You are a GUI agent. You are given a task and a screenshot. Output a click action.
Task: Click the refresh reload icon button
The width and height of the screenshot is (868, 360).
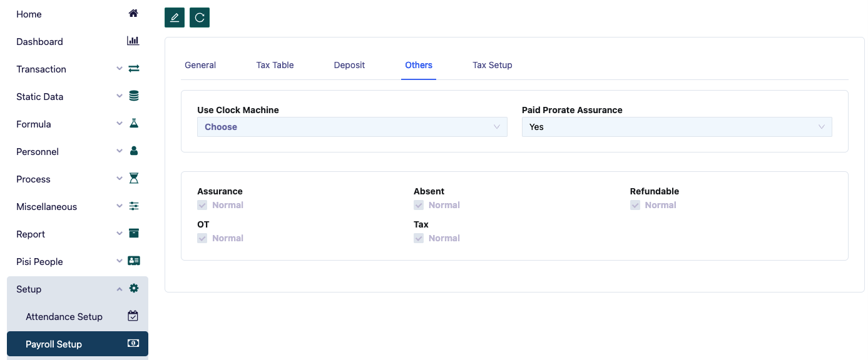(200, 17)
